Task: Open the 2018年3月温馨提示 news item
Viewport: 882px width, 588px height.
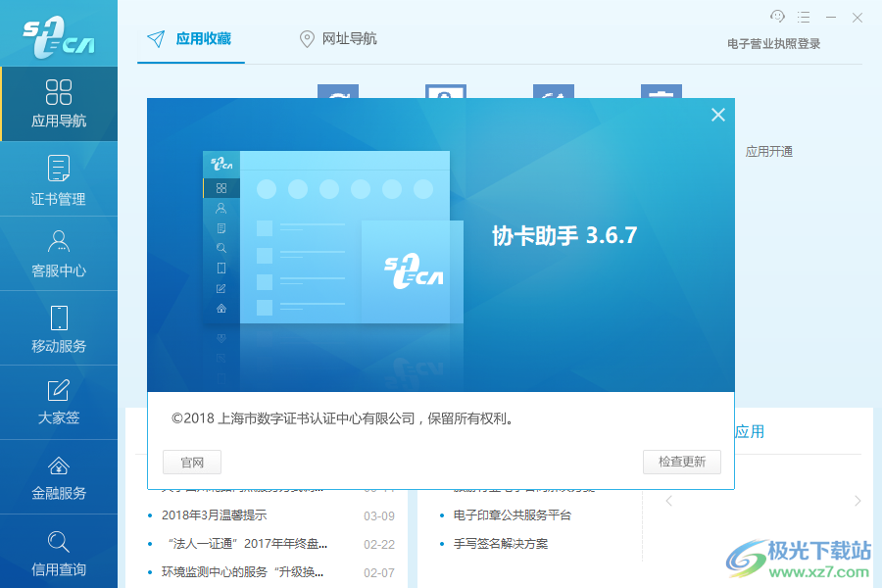Action: tap(214, 514)
